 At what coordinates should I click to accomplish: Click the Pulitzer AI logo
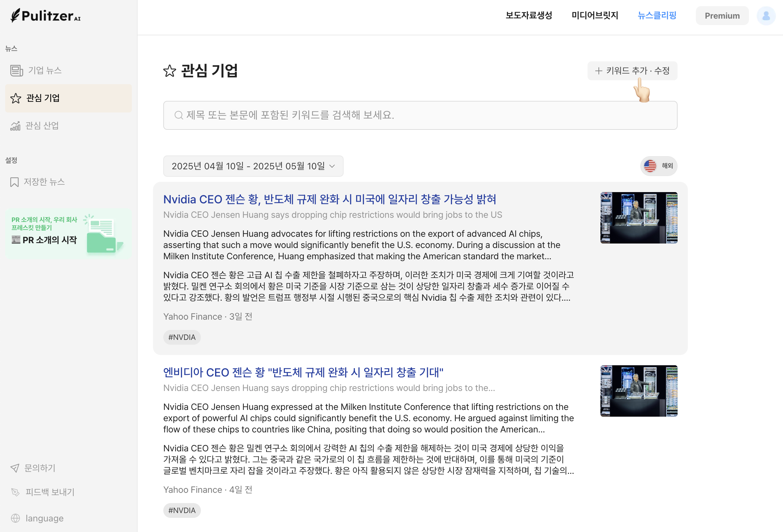46,15
